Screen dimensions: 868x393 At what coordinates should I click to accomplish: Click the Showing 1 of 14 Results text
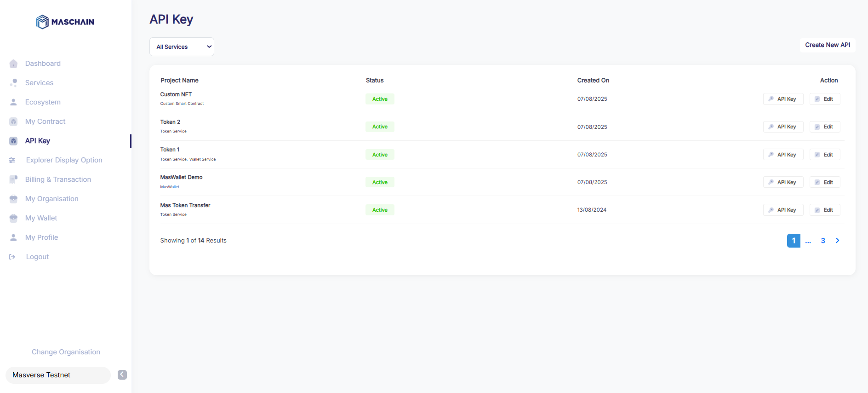point(193,241)
